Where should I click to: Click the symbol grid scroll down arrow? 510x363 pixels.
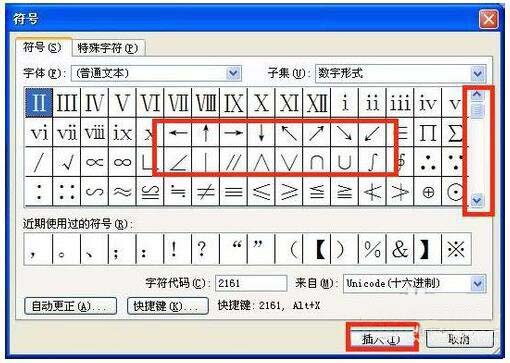click(477, 200)
